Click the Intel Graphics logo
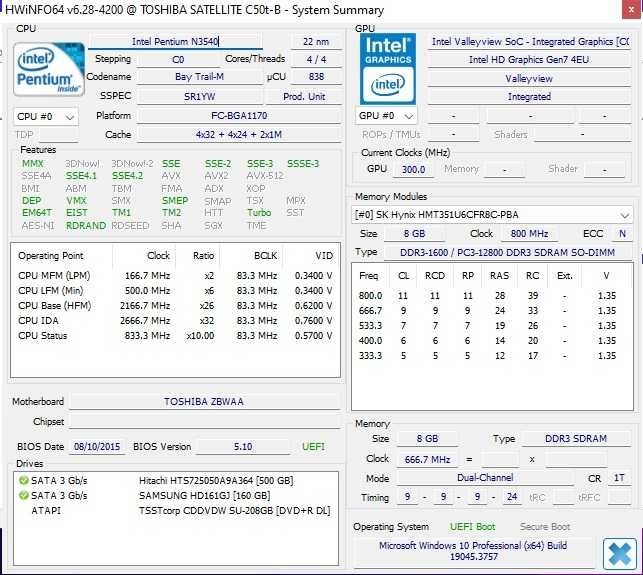Viewport: 643px width, 575px height. click(x=388, y=69)
